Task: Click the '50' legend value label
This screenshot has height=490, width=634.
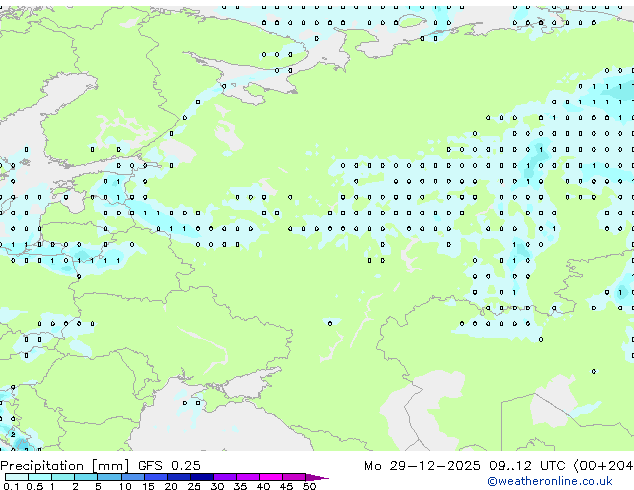Action: click(309, 486)
